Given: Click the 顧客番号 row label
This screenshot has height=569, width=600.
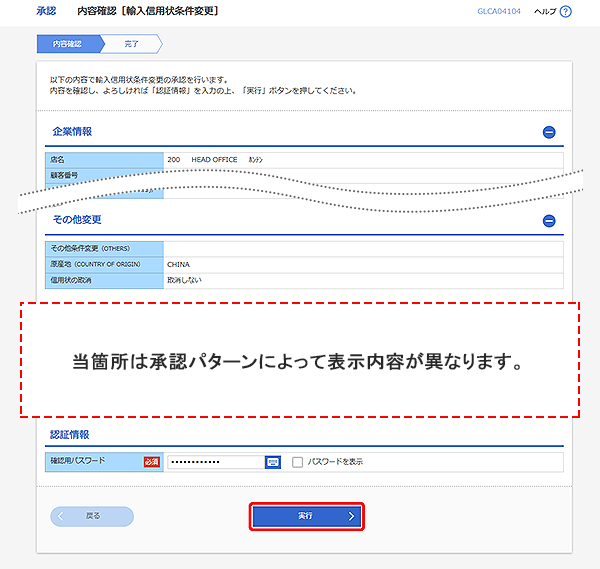Looking at the screenshot, I should click(x=64, y=175).
